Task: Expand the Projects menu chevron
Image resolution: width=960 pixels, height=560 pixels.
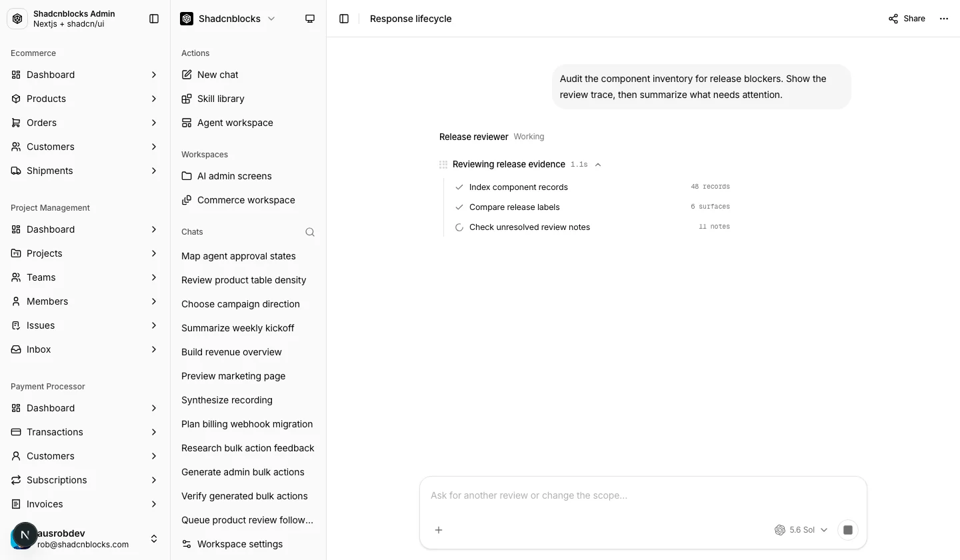Action: (x=154, y=253)
